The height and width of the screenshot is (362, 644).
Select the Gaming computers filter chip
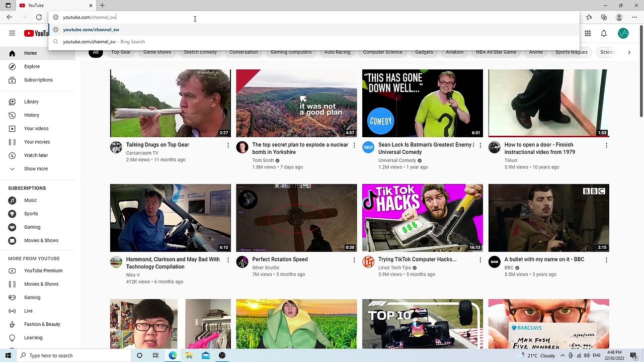click(x=291, y=52)
